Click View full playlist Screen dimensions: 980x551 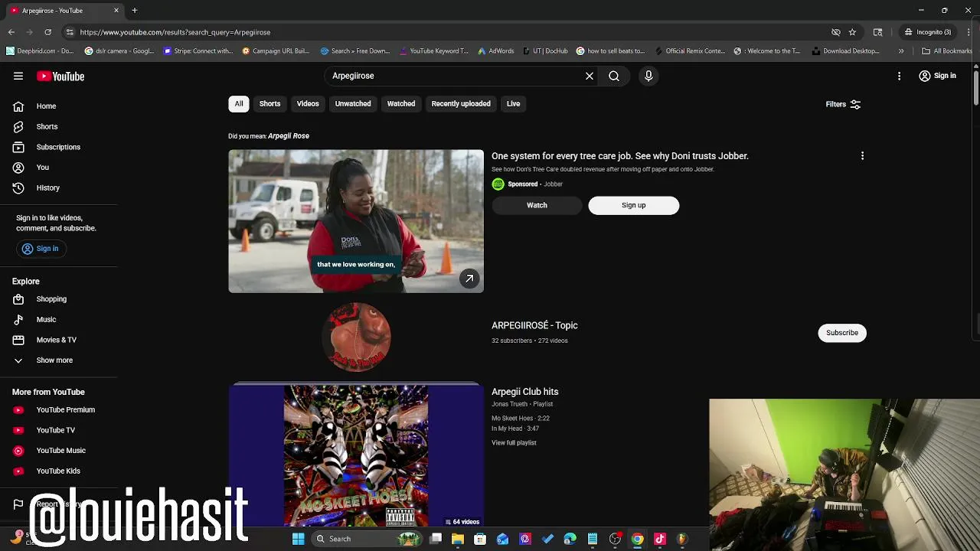point(514,443)
